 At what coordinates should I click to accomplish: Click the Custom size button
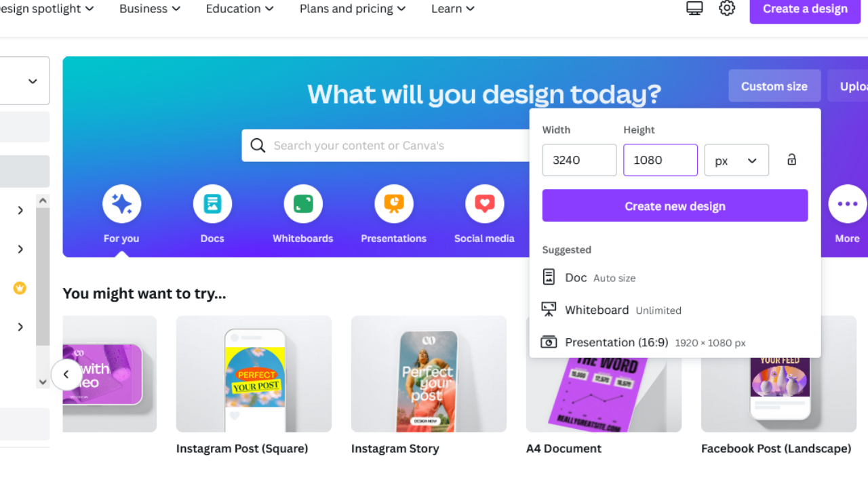[x=774, y=86]
